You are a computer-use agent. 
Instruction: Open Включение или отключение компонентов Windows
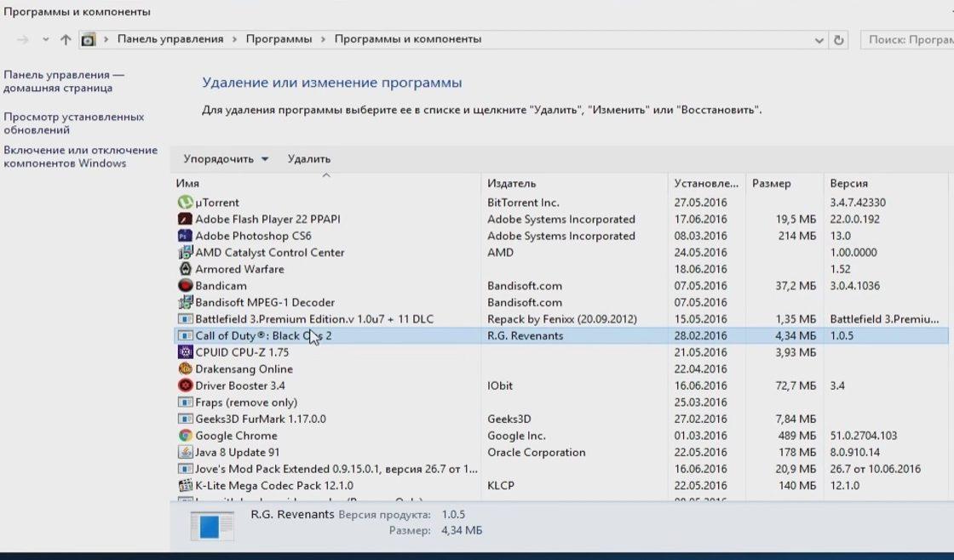tap(80, 157)
